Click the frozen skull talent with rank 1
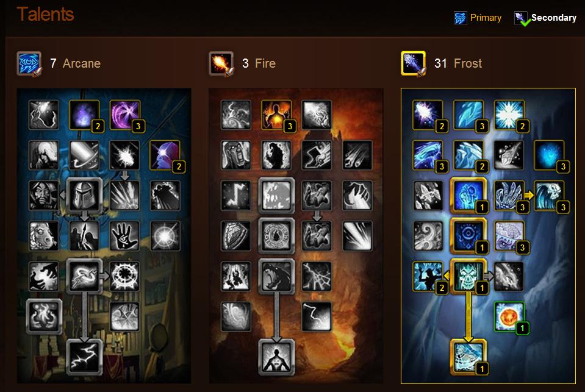585x392 pixels. 468,276
